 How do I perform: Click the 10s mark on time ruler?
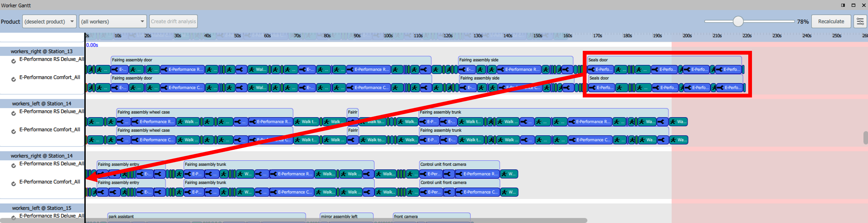[118, 35]
